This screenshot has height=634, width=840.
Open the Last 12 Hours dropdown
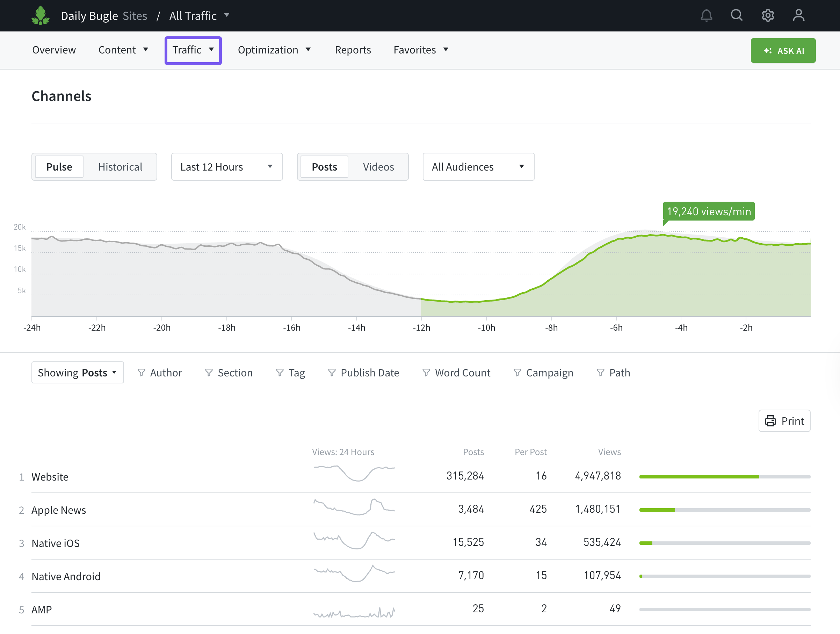point(227,167)
